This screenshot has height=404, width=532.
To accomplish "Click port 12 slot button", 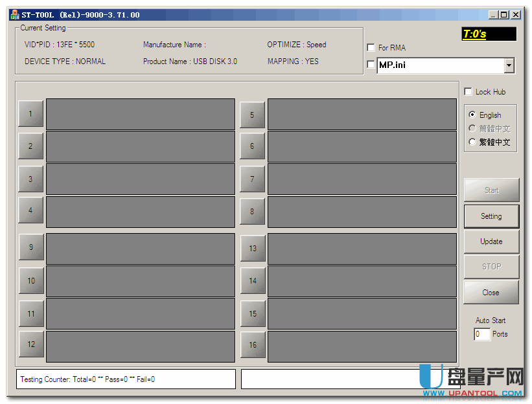I will pyautogui.click(x=31, y=344).
